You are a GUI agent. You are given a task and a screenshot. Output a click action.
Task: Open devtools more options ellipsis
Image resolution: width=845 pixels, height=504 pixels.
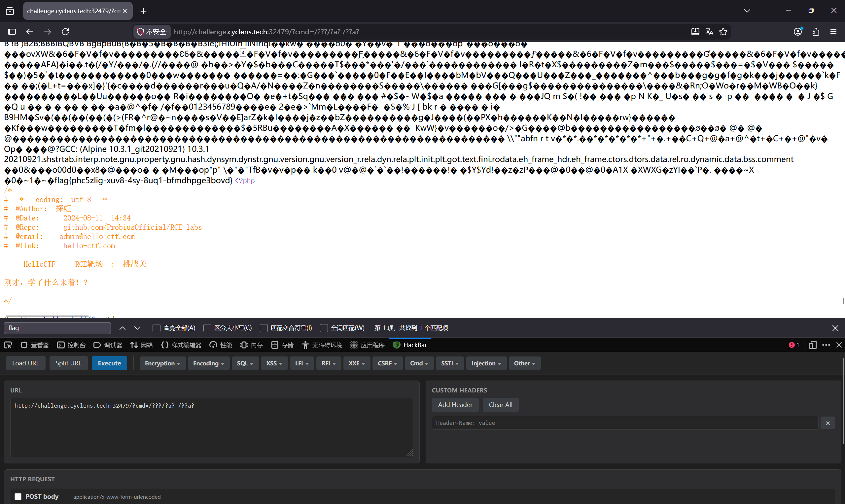[826, 345]
